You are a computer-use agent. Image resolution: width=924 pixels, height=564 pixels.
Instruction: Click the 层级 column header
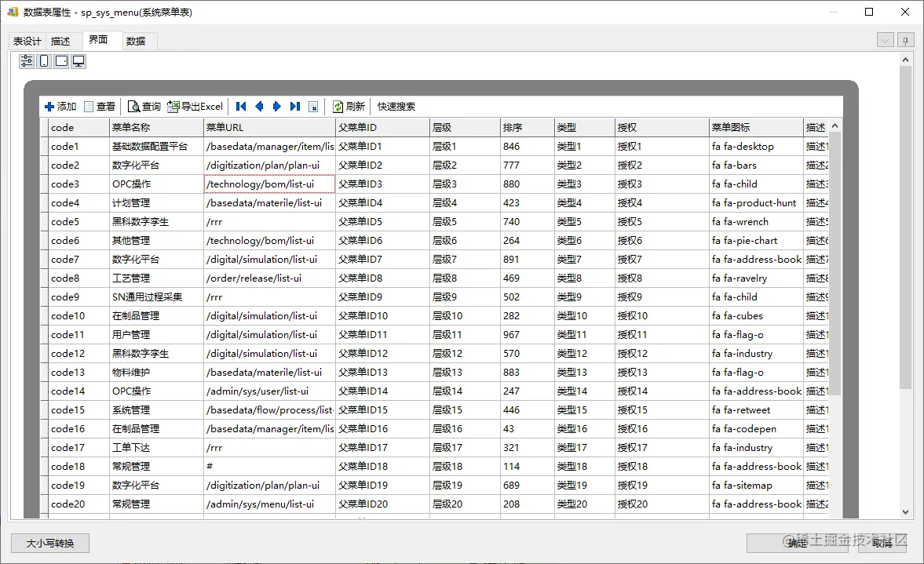point(465,128)
